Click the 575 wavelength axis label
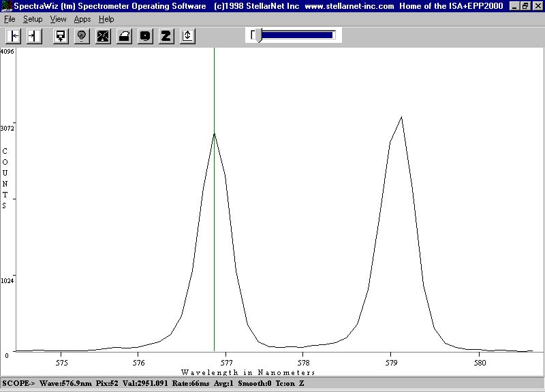 61,363
